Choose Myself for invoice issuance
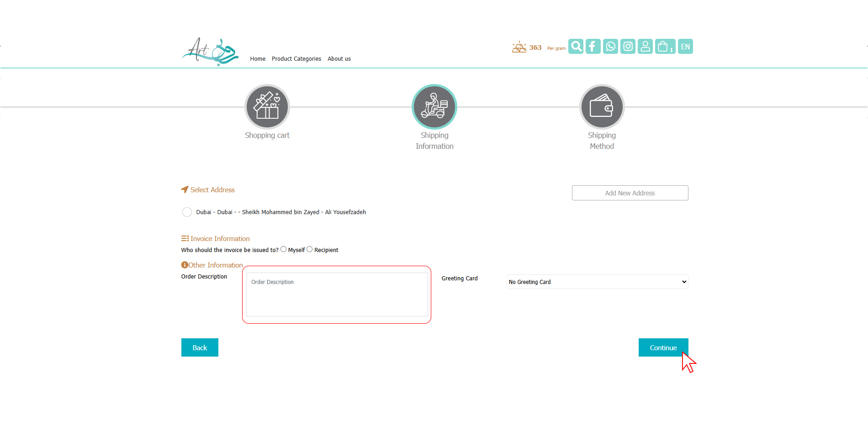Image resolution: width=868 pixels, height=431 pixels. point(284,249)
